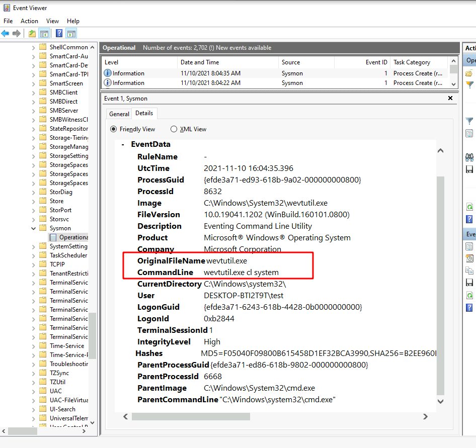This screenshot has height=448, width=476.
Task: Click the Help question mark toolbar icon
Action: (59, 33)
